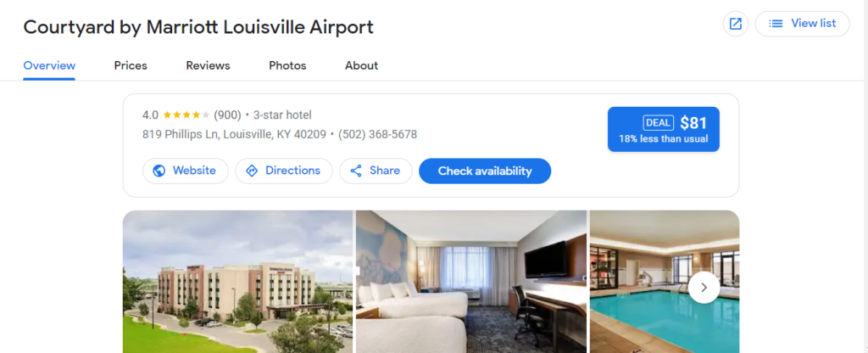Click the Check availability button
This screenshot has height=353, width=868.
click(x=485, y=171)
